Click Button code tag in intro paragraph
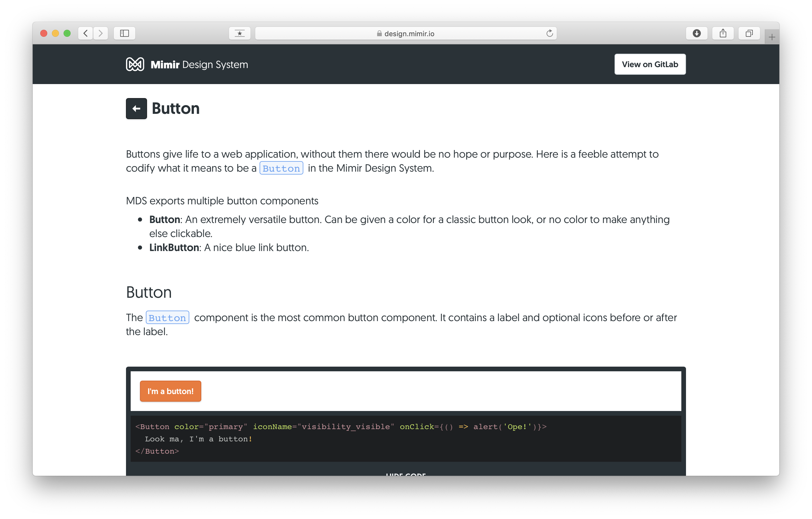 coord(281,168)
